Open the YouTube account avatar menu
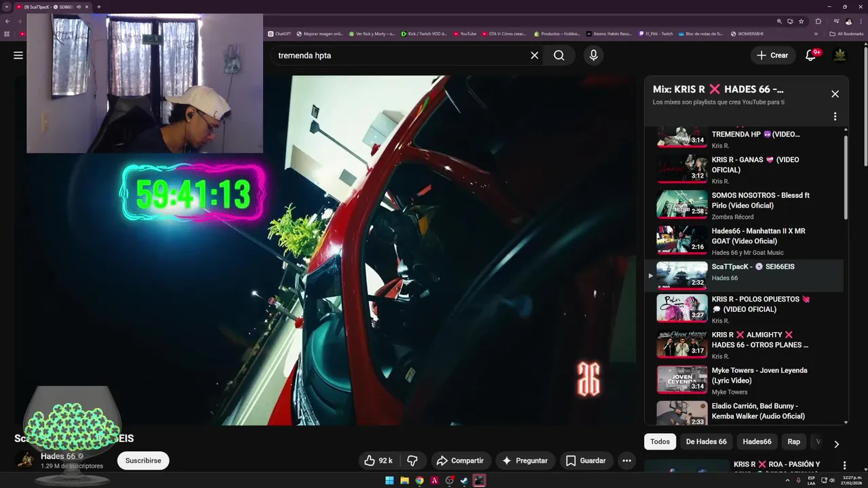 pos(840,56)
